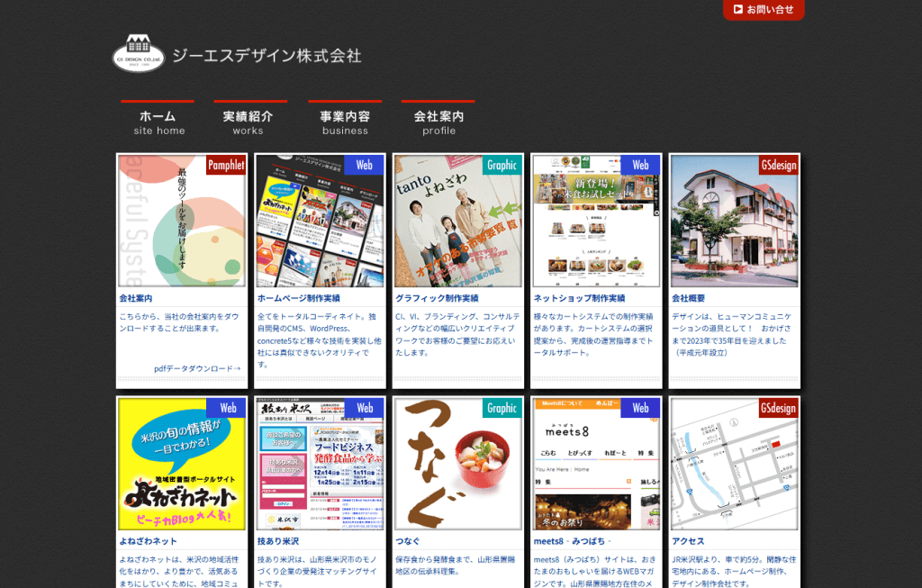
Task: Open ホームページ制作実績 thumbnail image
Action: 320,222
